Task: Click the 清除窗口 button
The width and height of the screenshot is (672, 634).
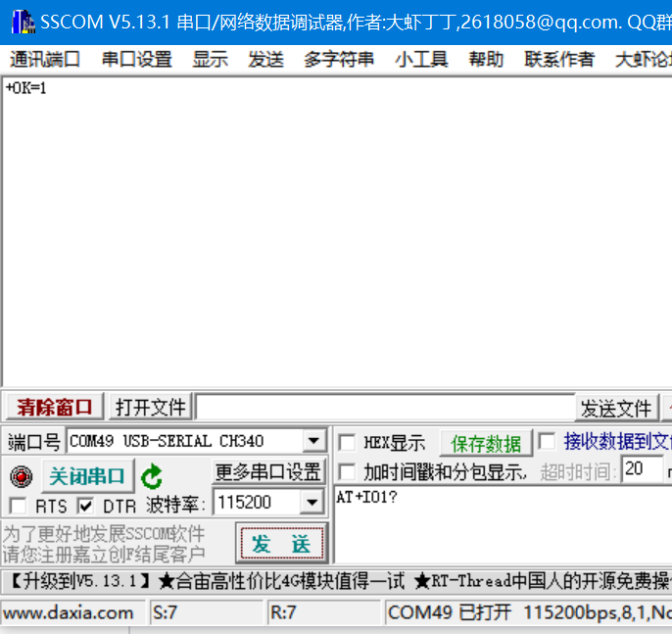Action: (54, 407)
